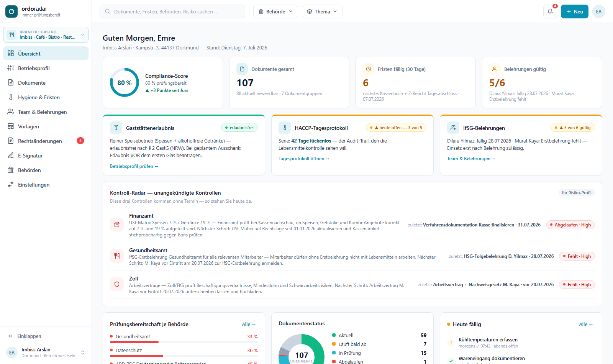Open the notification bell
The height and width of the screenshot is (364, 613).
550,11
